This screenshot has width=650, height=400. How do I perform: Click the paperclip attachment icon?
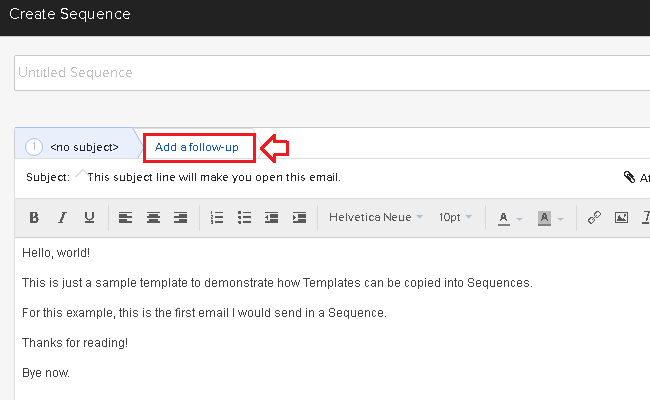[x=629, y=177]
